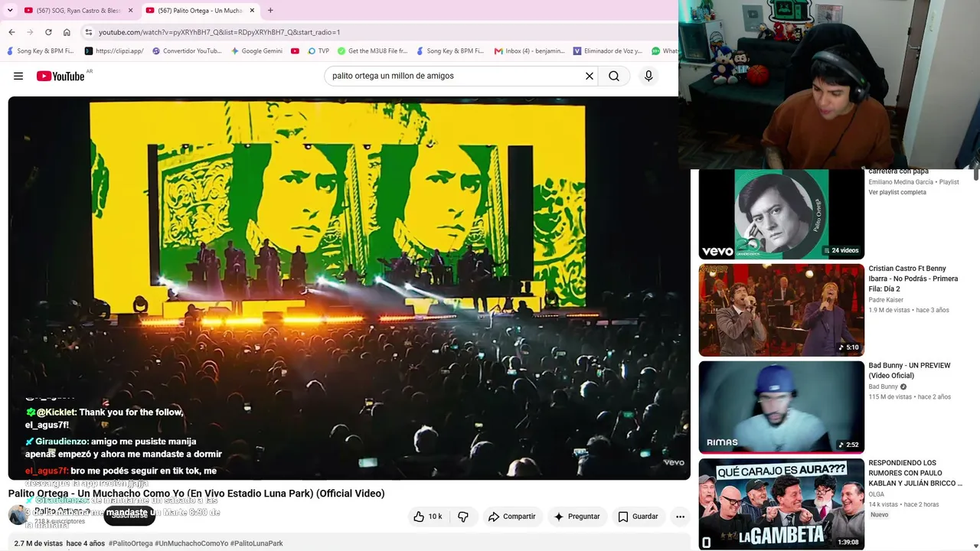Reload the current page
Viewport: 980px width, 551px height.
point(48,32)
